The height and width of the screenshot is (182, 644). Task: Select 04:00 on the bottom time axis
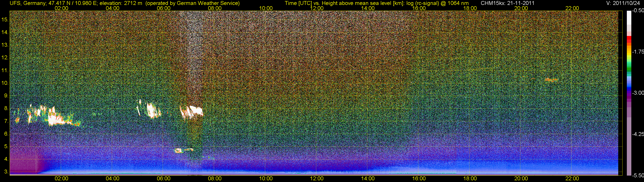112,179
